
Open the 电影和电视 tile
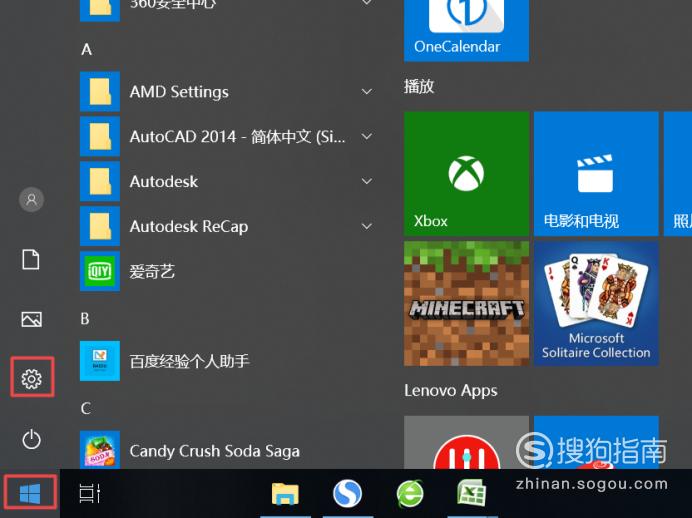pos(596,174)
